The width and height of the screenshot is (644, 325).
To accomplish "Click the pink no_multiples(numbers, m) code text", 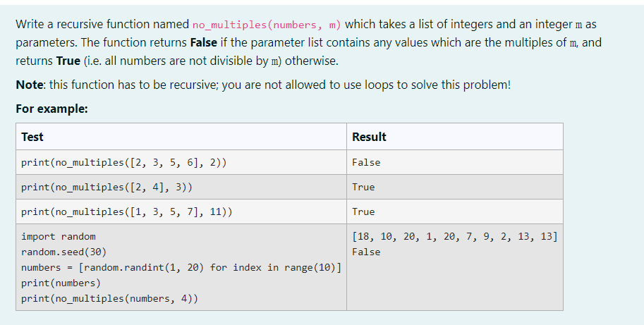I will [267, 25].
